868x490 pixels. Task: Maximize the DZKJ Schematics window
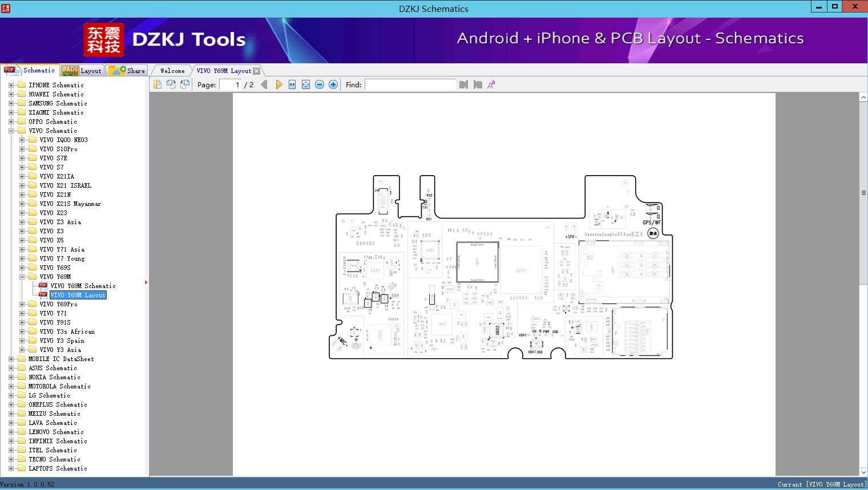[834, 7]
